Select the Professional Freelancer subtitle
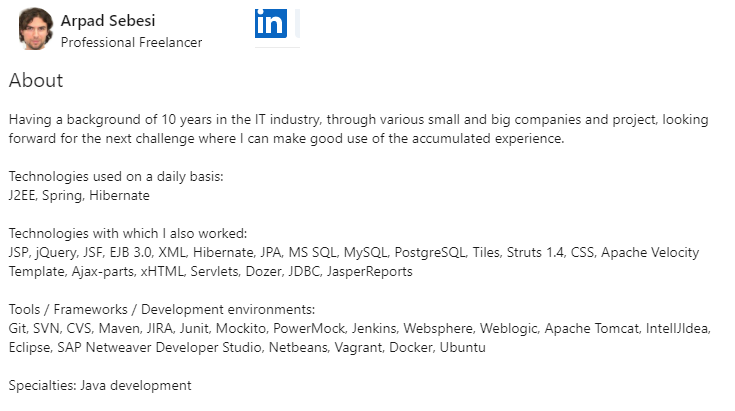The height and width of the screenshot is (411, 735). click(x=131, y=43)
